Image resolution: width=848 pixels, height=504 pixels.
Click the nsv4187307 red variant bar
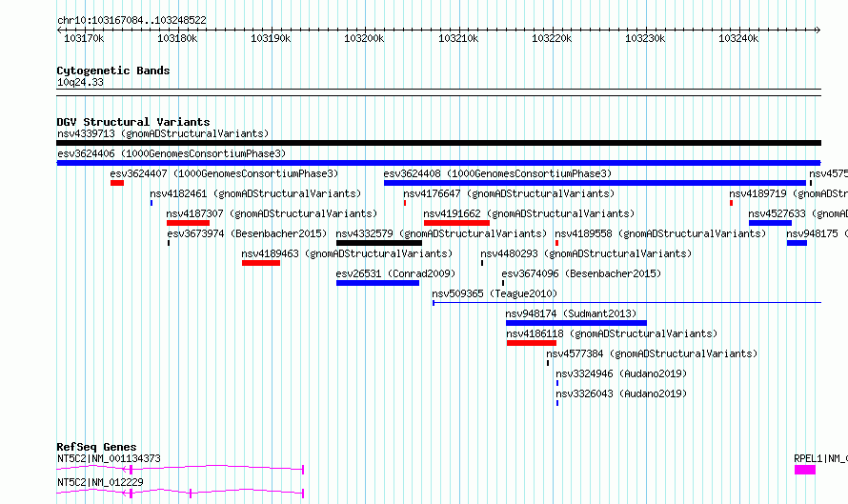[189, 223]
